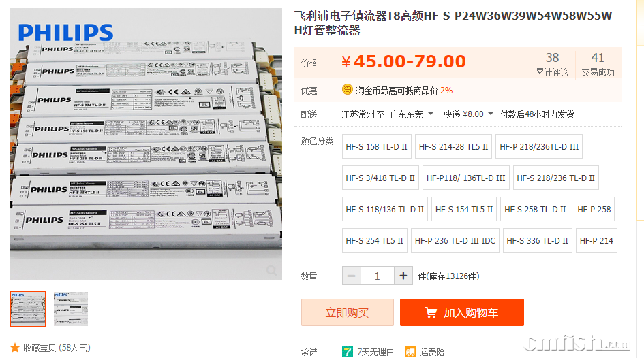The height and width of the screenshot is (358, 644).
Task: Click the 立即购买 buy now button
Action: coord(347,312)
